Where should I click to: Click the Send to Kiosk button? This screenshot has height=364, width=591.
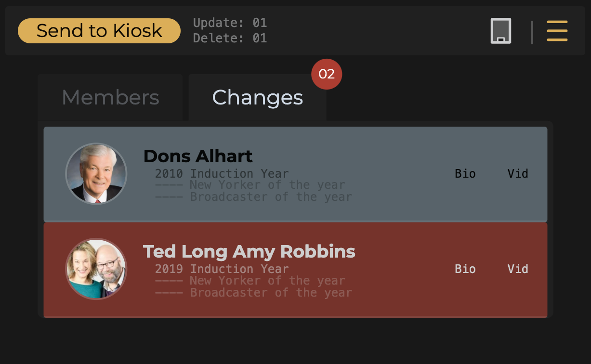(x=99, y=31)
